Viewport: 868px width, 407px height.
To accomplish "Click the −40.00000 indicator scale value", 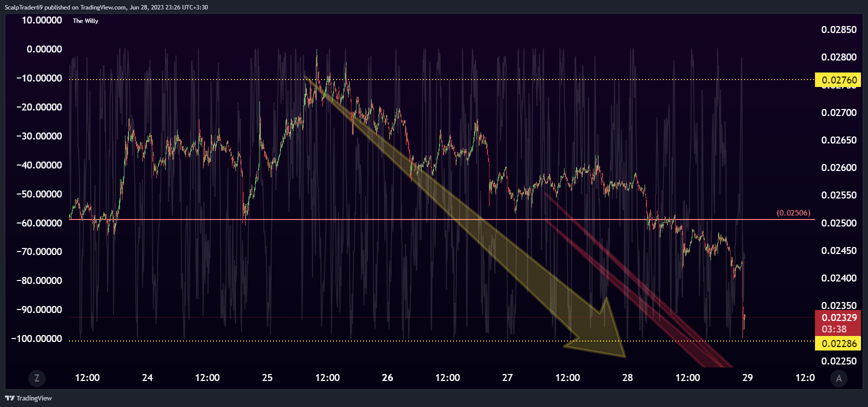I will [39, 165].
